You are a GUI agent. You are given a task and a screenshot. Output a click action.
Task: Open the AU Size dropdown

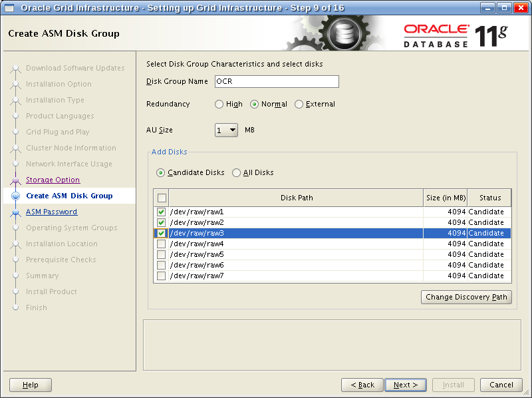226,130
